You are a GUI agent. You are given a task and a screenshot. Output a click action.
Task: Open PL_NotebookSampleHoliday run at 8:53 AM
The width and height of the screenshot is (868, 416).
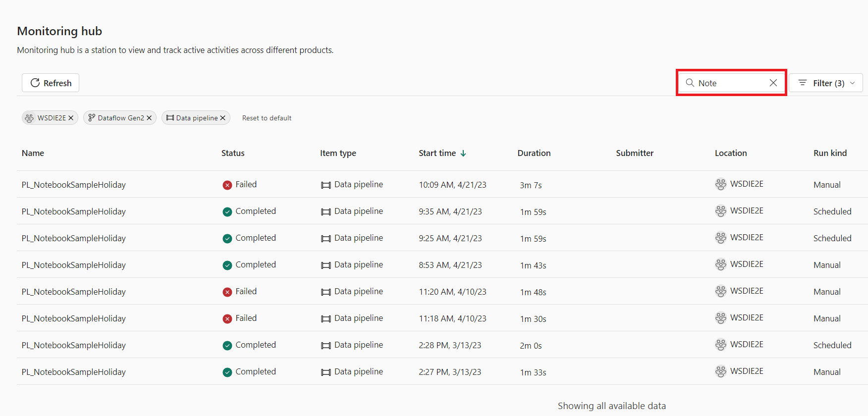74,265
